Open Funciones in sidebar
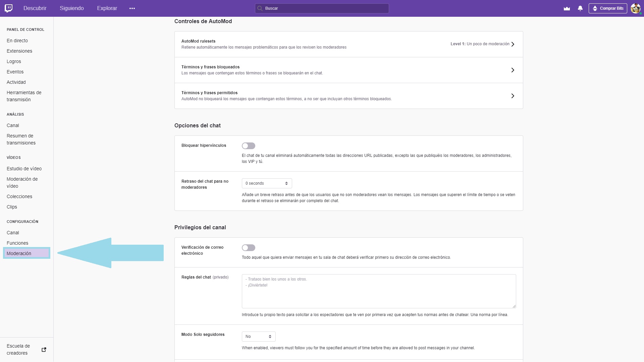Viewport: 644px width, 362px height. pos(17,243)
